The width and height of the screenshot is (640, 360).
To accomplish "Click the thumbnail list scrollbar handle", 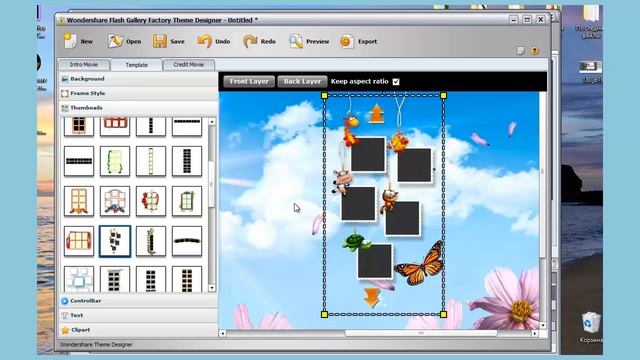I will point(212,184).
